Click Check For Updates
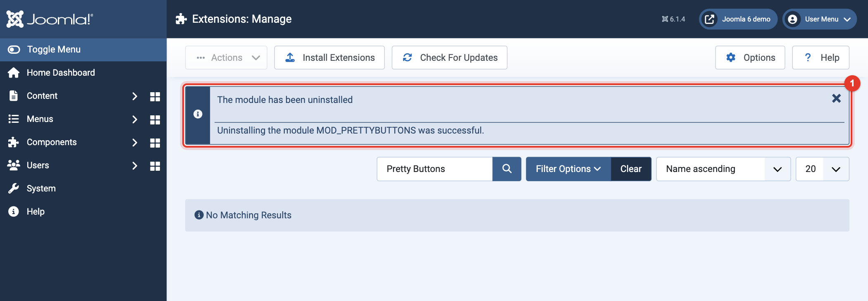Image resolution: width=868 pixels, height=301 pixels. click(x=449, y=57)
